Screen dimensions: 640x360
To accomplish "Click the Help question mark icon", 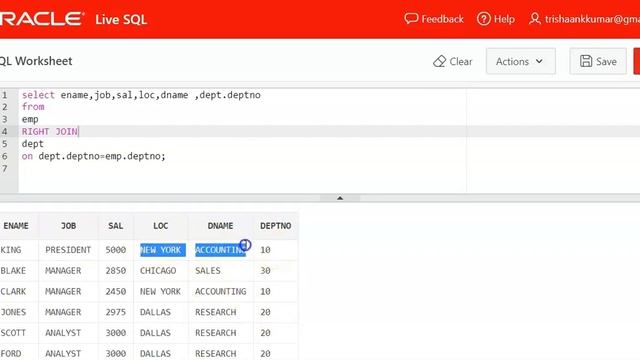I will point(484,19).
